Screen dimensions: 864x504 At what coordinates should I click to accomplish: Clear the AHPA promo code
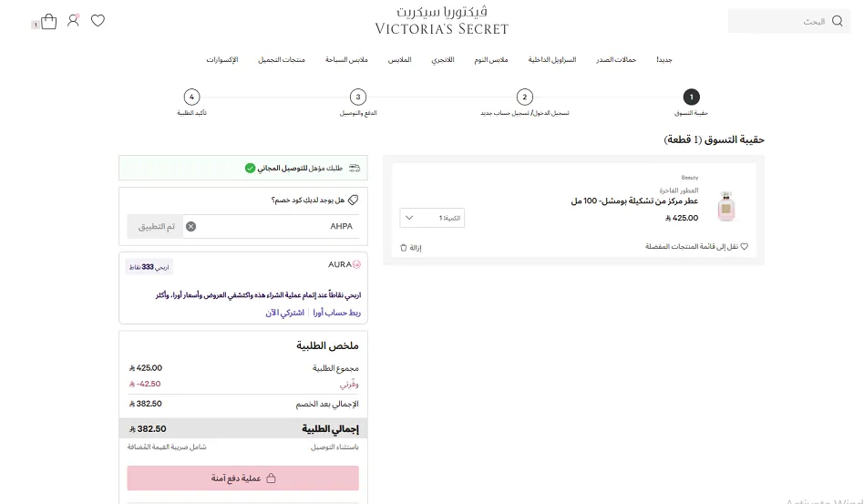pos(190,226)
